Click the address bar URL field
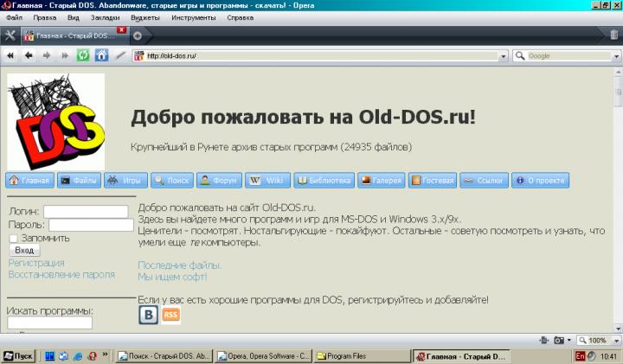Viewport: 623px width, 364px height. 321,56
